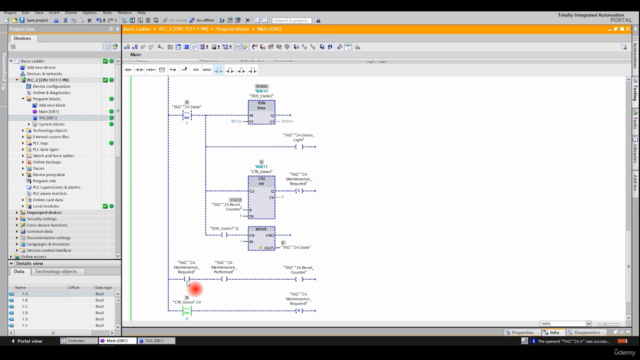Switch to Portal view
The width and height of the screenshot is (640, 360).
27,341
